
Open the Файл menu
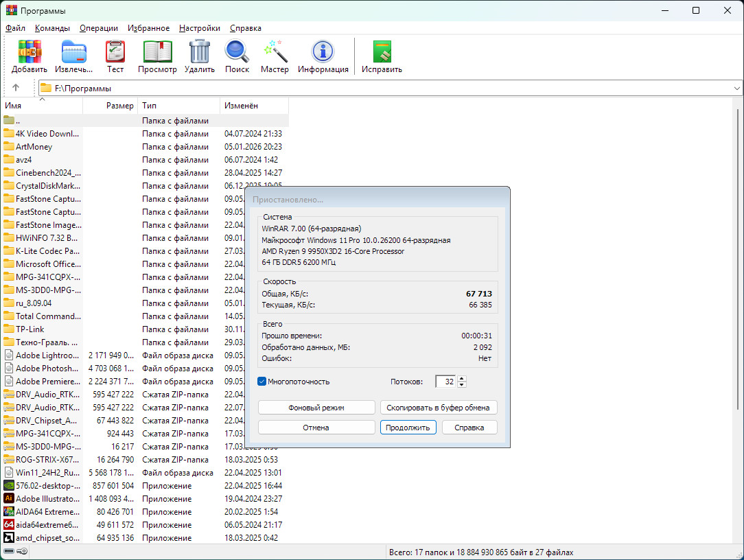coord(15,28)
